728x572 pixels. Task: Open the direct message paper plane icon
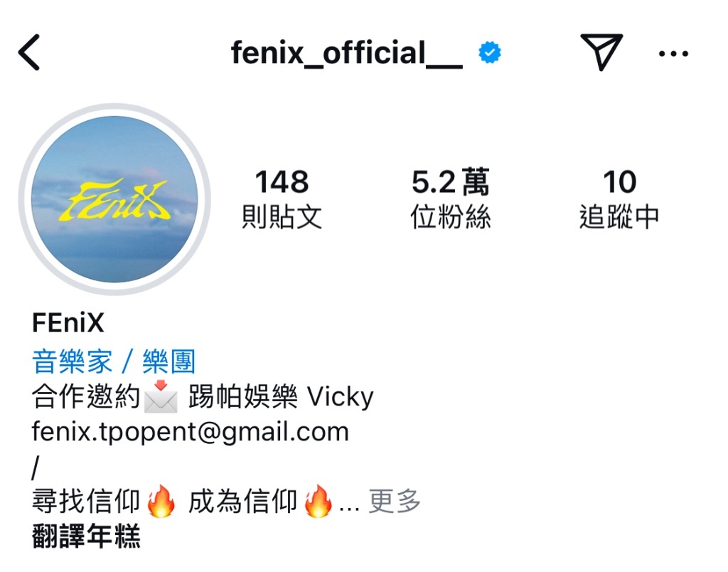(601, 52)
